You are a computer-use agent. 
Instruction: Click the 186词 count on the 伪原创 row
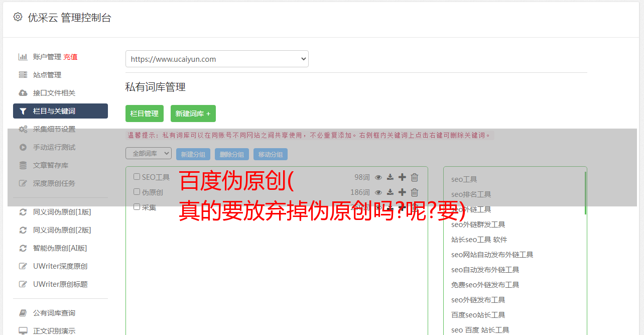click(360, 192)
